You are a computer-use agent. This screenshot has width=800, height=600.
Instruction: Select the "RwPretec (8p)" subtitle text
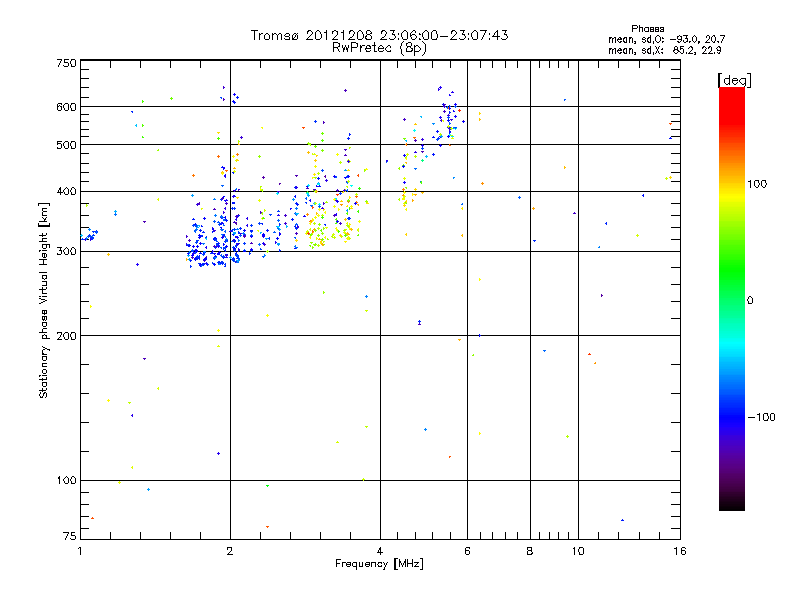(379, 47)
